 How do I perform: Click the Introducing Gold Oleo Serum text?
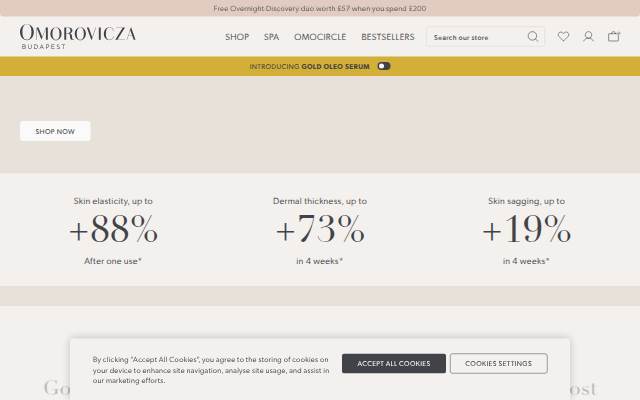(309, 67)
